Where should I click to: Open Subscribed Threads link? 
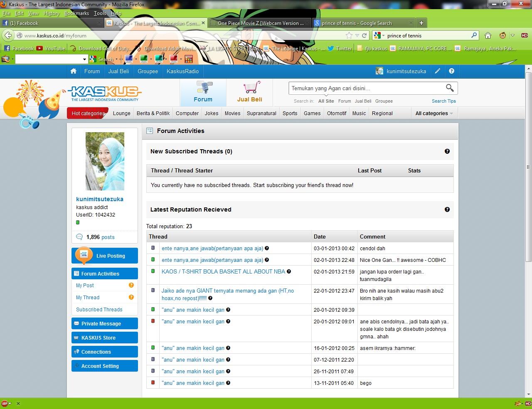(x=99, y=309)
